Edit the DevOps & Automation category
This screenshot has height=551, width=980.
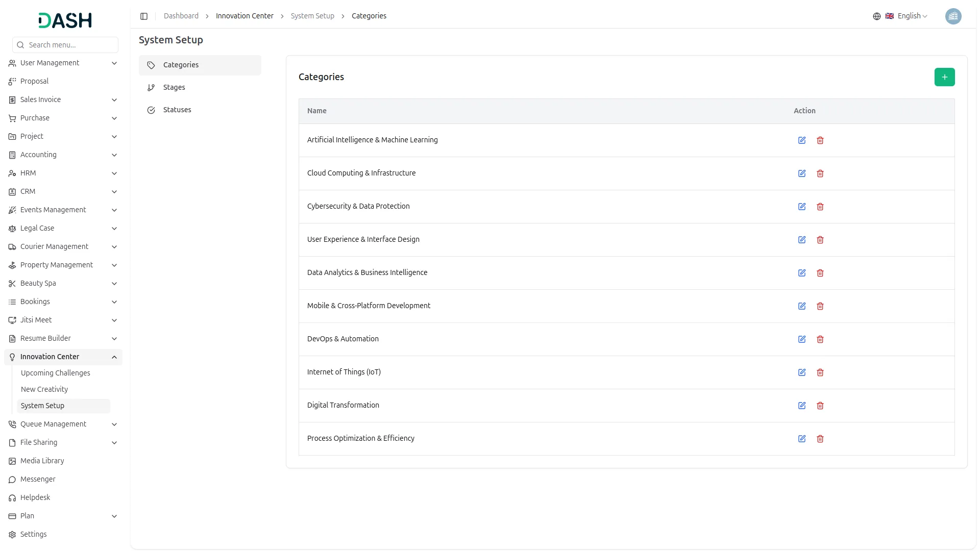pyautogui.click(x=802, y=339)
